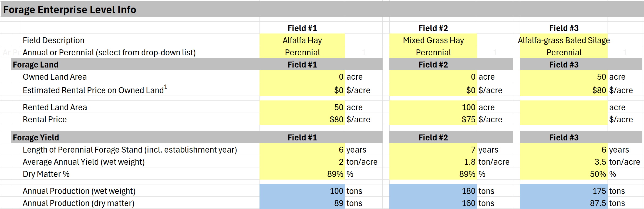Image resolution: width=644 pixels, height=209 pixels.
Task: Click Field #1 Rental Price $80 cell
Action: pos(302,119)
